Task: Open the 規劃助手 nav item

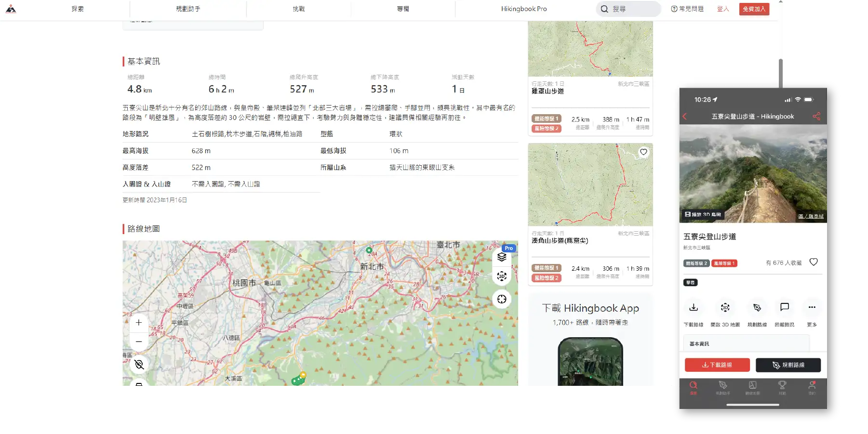Action: pos(188,9)
